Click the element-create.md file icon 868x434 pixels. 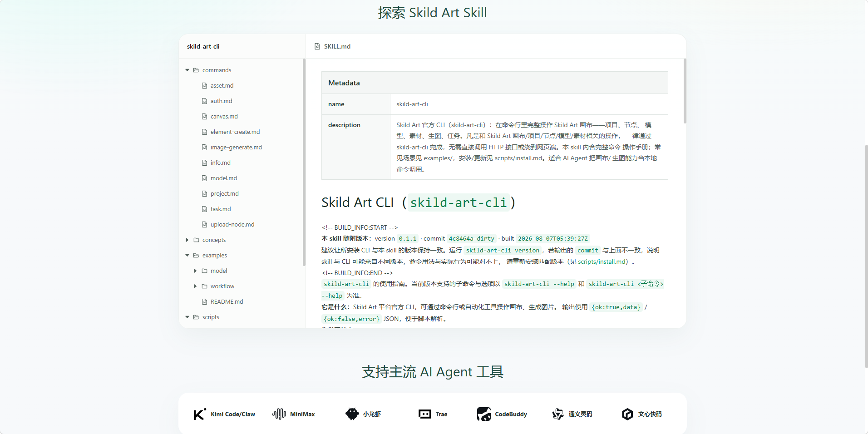[x=204, y=132]
